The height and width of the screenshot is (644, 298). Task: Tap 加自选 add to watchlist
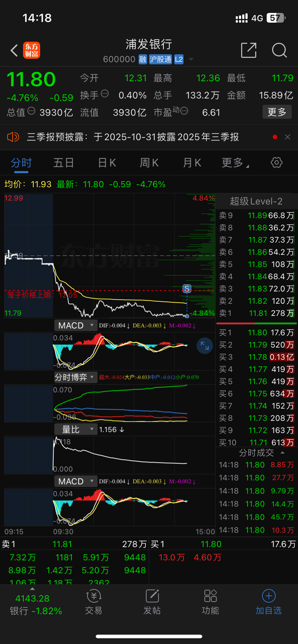(x=268, y=602)
